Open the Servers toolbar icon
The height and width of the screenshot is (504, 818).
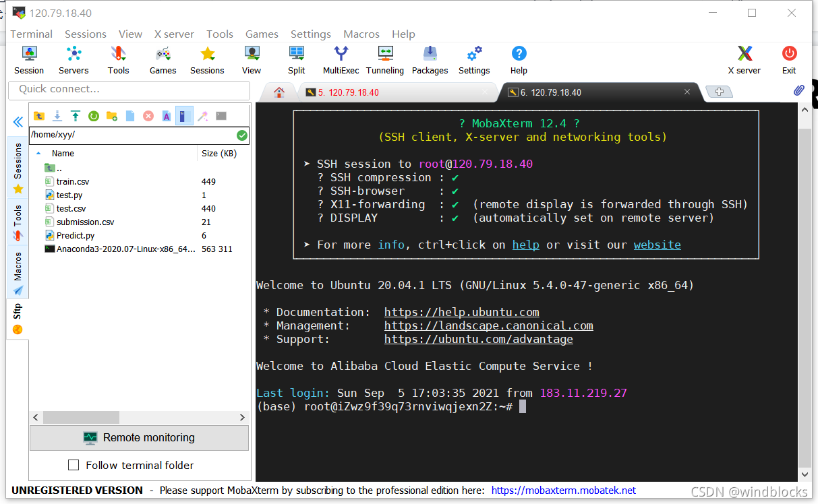click(74, 60)
